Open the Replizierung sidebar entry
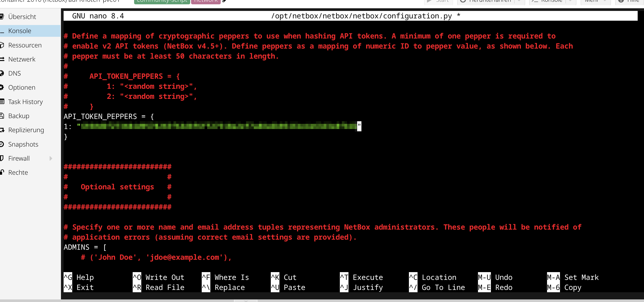This screenshot has height=302, width=644. tap(30, 130)
